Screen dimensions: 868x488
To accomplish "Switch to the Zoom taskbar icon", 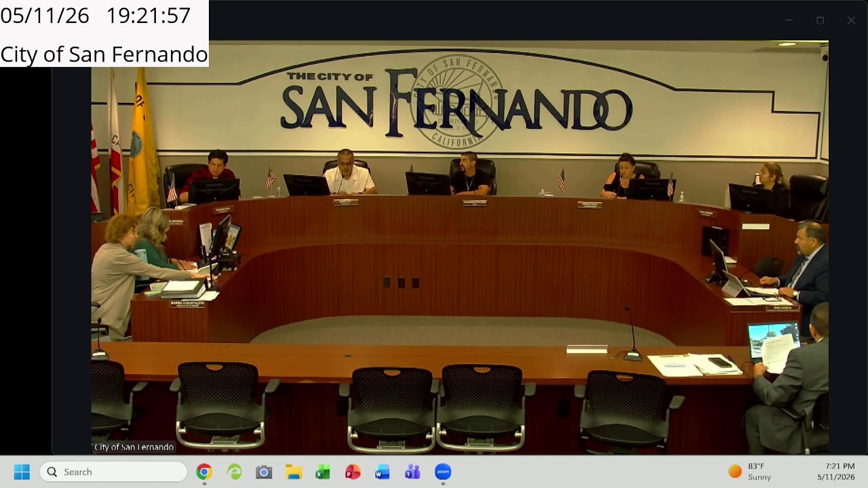I will tap(443, 472).
